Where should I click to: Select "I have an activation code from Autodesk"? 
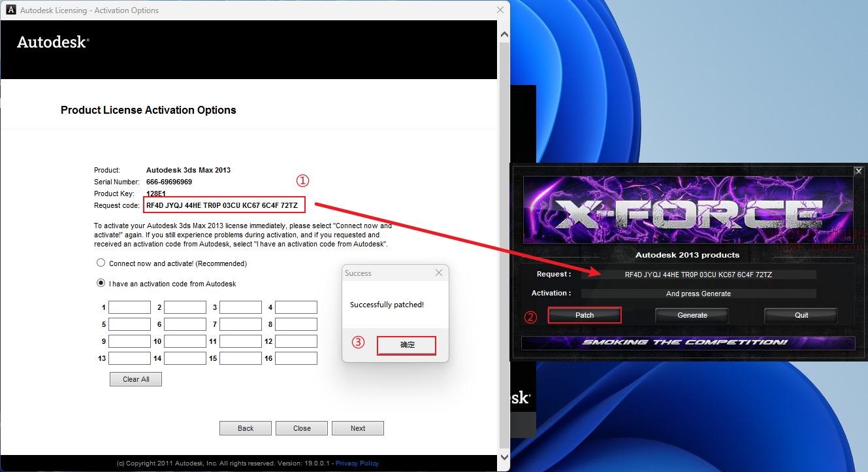(101, 284)
